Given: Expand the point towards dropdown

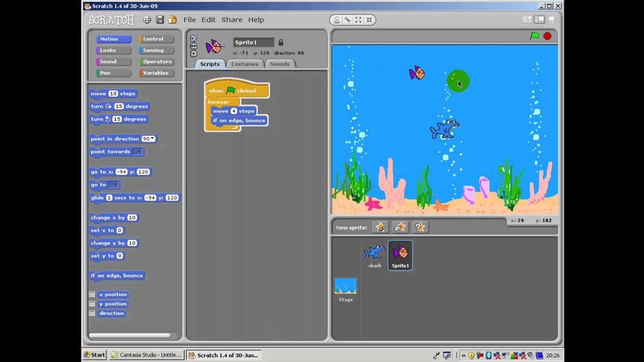Looking at the screenshot, I should (x=137, y=152).
